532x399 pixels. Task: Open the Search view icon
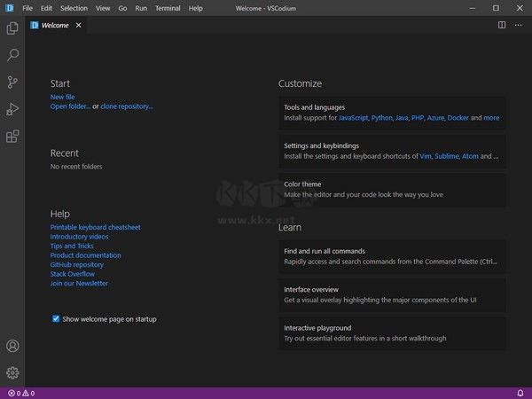pos(12,55)
